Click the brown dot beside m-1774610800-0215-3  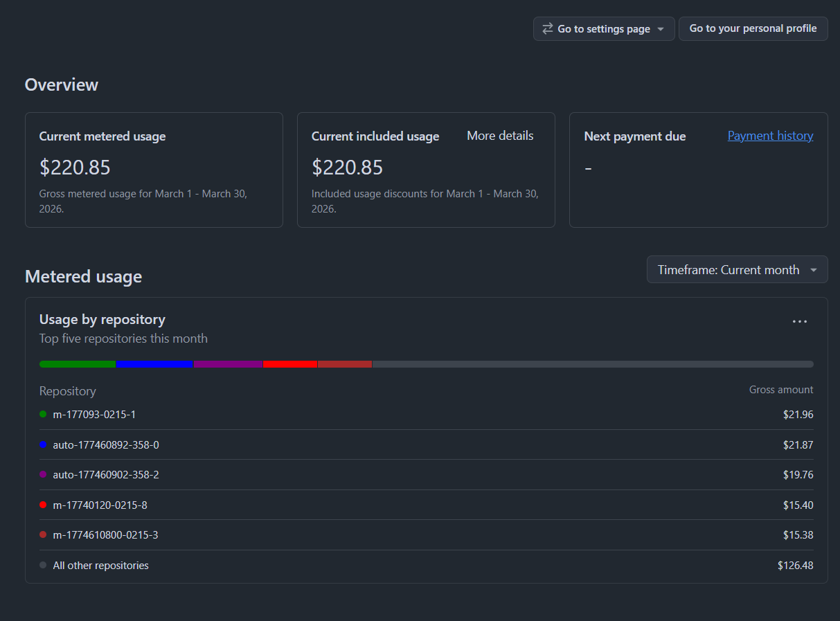tap(43, 535)
